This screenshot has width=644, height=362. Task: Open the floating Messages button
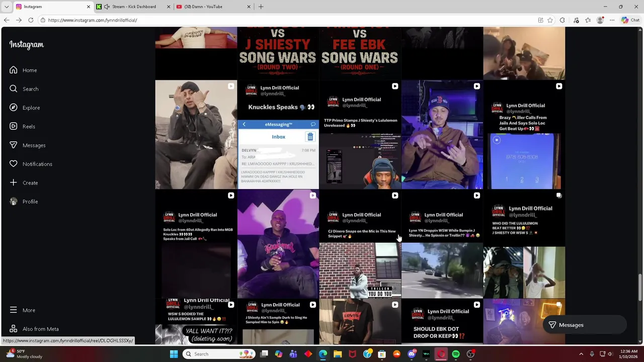584,325
